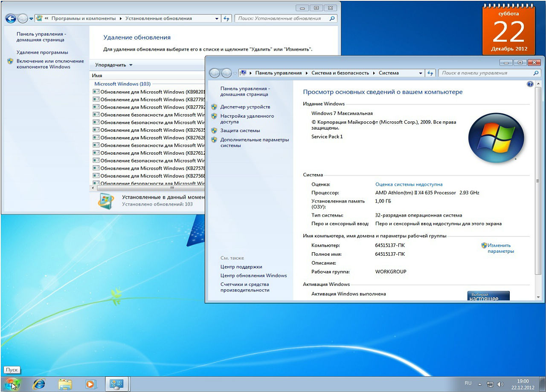Viewport: 546px width, 392px height.
Task: Open the Упорядочить dropdown
Action: click(114, 65)
